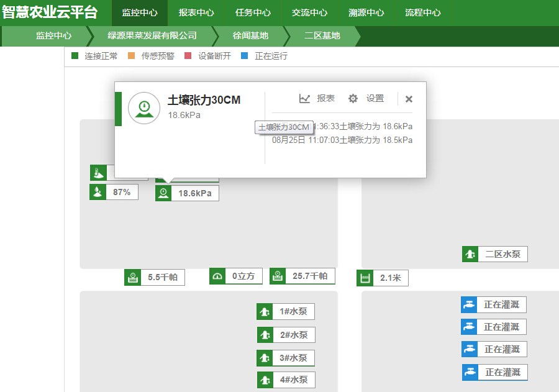Screen dimensions: 559x392
Task: Click the 87% humidity sensor icon
Action: (98, 192)
